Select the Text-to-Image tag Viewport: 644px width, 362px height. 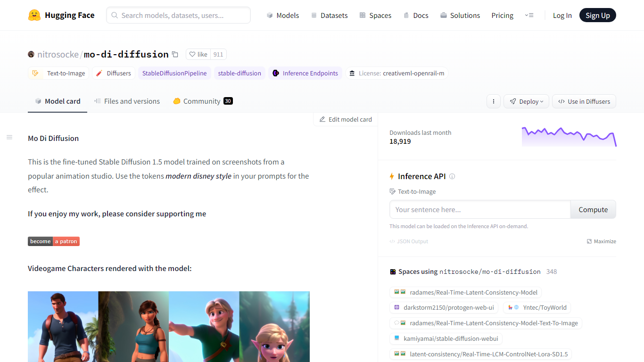tap(58, 73)
